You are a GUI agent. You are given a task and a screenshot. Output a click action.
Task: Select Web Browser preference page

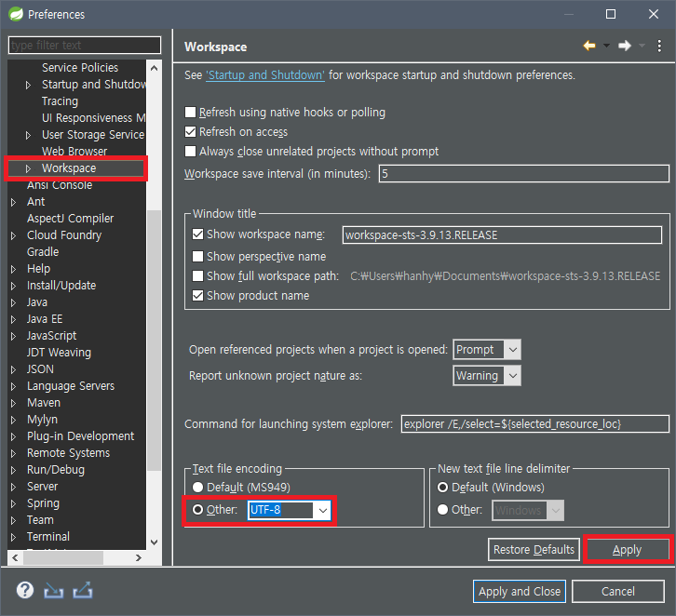tap(74, 151)
